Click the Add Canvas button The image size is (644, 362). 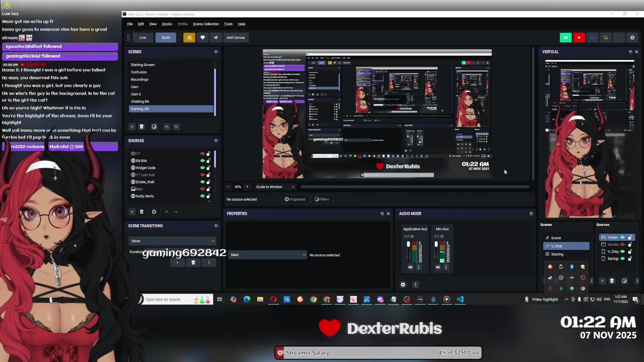(x=235, y=37)
